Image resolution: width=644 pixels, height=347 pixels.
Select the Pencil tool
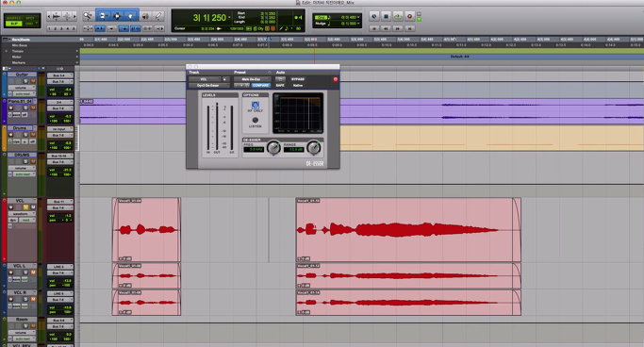coord(158,16)
